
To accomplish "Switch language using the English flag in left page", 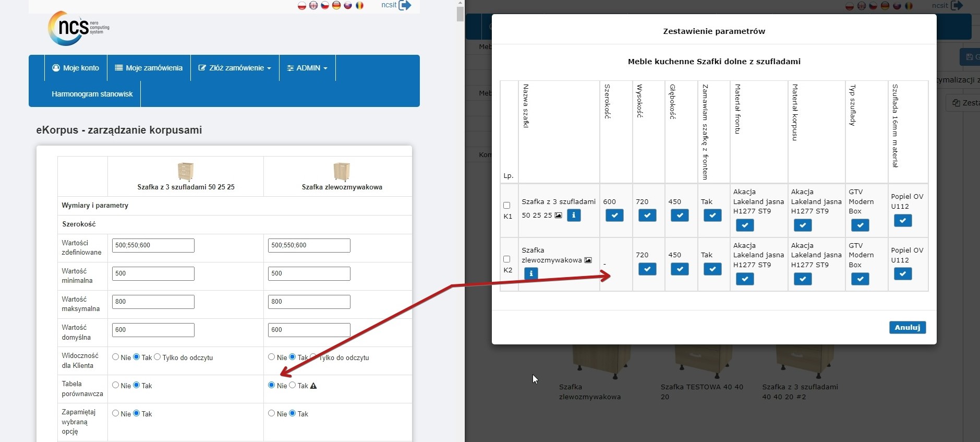I will 313,5.
